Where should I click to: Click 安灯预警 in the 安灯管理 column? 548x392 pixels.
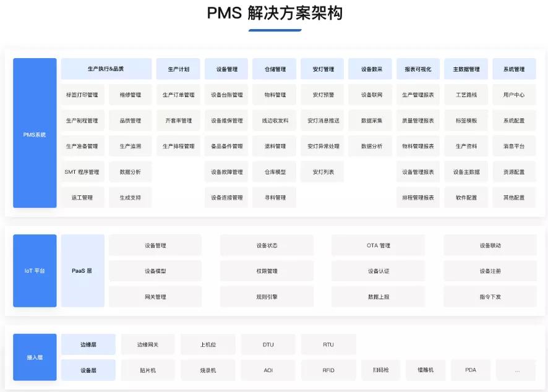coord(322,95)
